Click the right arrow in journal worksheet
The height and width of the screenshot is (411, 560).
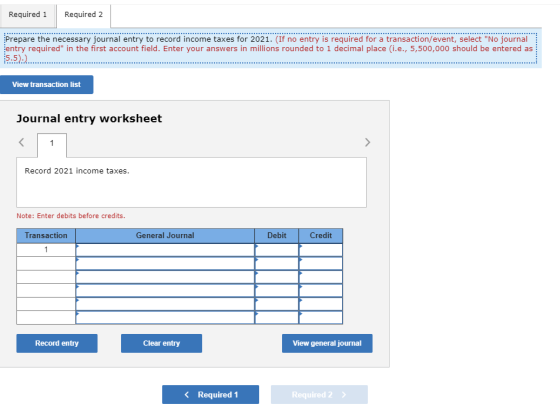coord(368,142)
